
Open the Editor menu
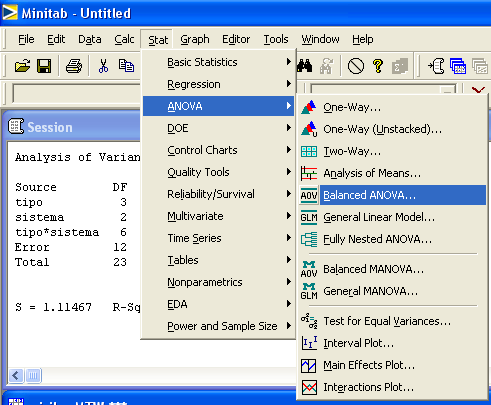coord(236,39)
